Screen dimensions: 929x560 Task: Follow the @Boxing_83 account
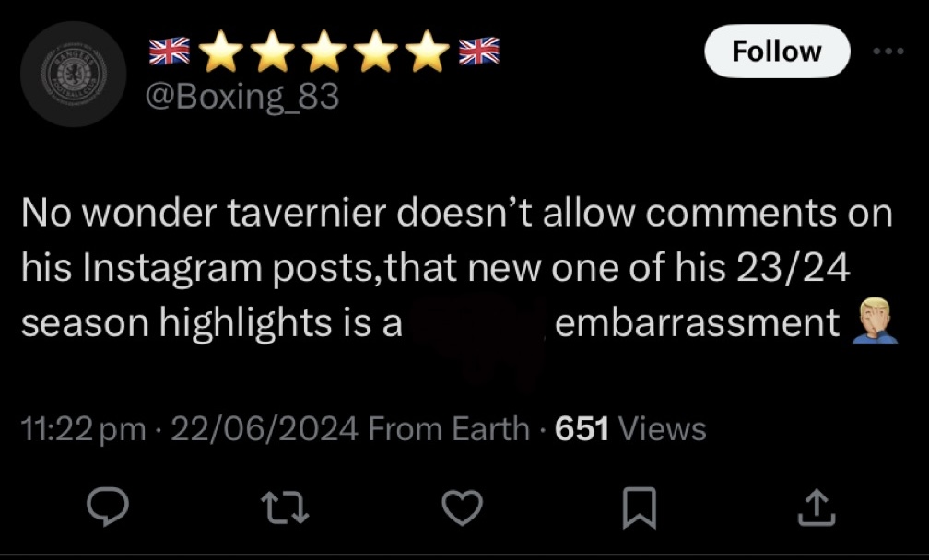pyautogui.click(x=777, y=51)
